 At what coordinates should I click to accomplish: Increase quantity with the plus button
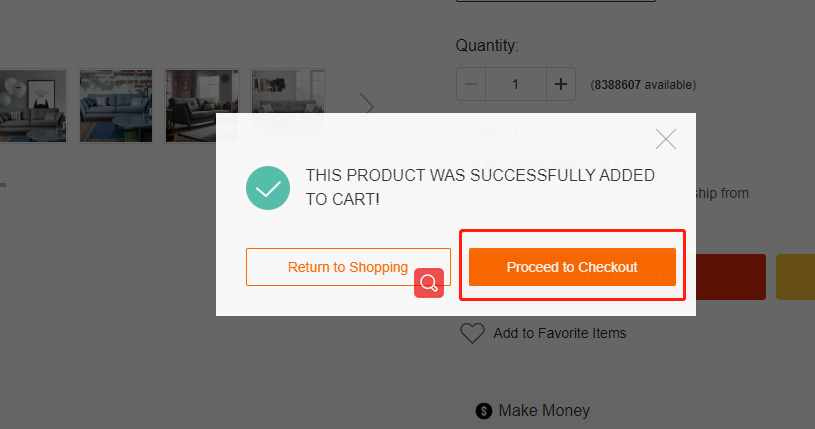pos(561,84)
